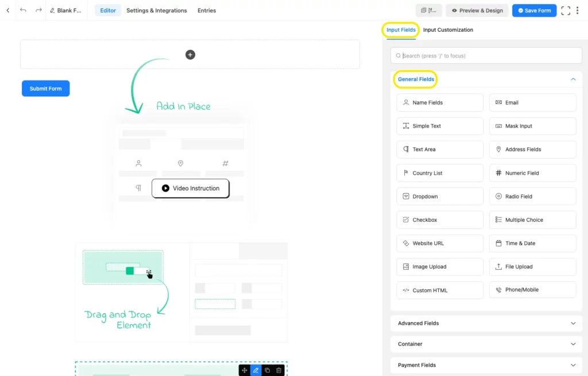
Task: Add a Time & Date field
Action: (x=532, y=243)
